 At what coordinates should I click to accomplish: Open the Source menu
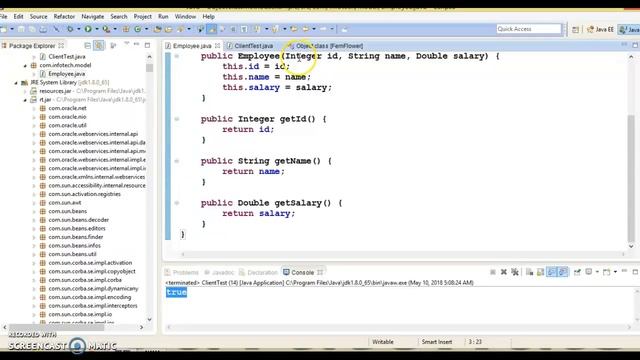tap(38, 16)
